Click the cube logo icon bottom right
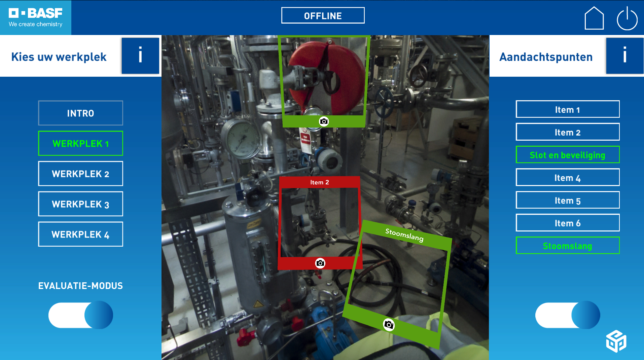This screenshot has width=644, height=360. tap(616, 341)
